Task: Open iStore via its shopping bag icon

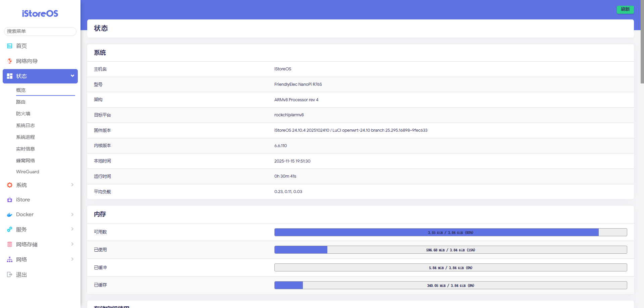Action: [x=10, y=200]
